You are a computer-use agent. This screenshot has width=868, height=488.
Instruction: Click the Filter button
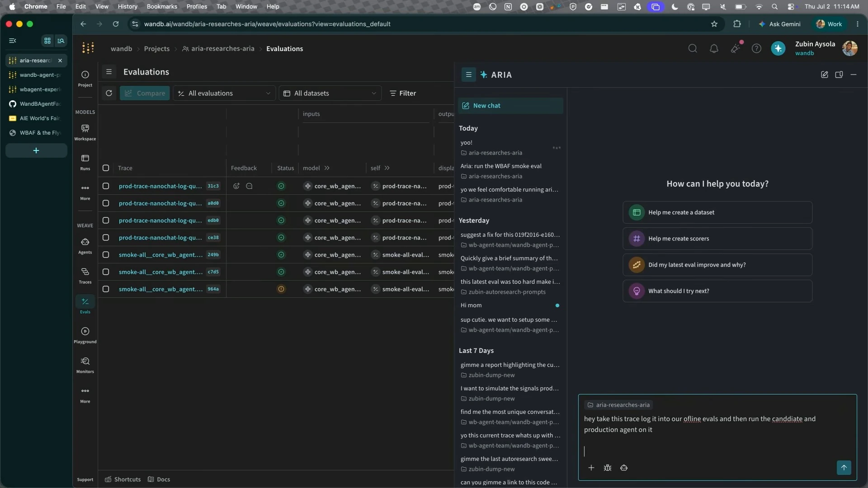pyautogui.click(x=403, y=93)
